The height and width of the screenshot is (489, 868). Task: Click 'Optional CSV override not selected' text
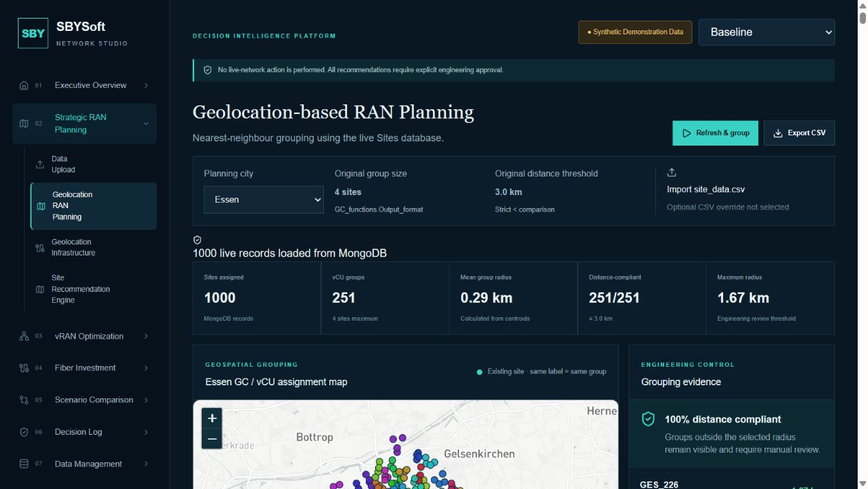coord(728,207)
